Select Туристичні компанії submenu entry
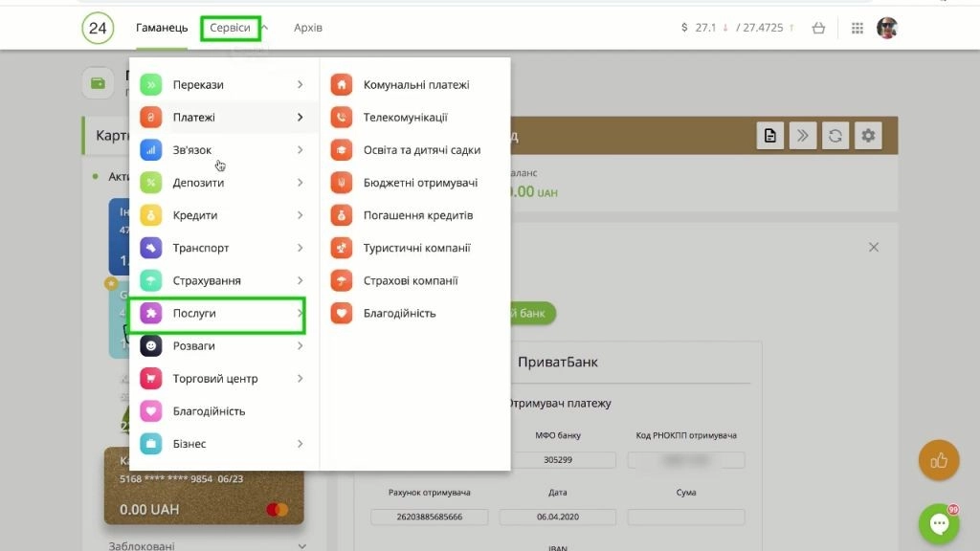980x551 pixels. coord(415,248)
